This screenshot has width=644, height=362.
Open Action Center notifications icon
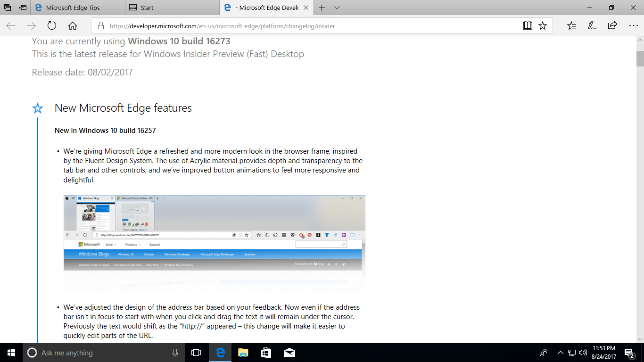tap(629, 353)
